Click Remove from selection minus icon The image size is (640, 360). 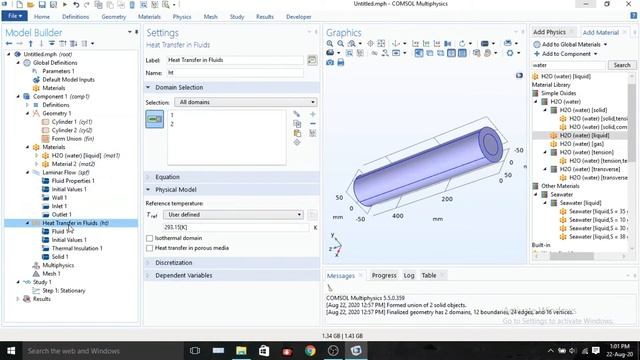click(313, 124)
